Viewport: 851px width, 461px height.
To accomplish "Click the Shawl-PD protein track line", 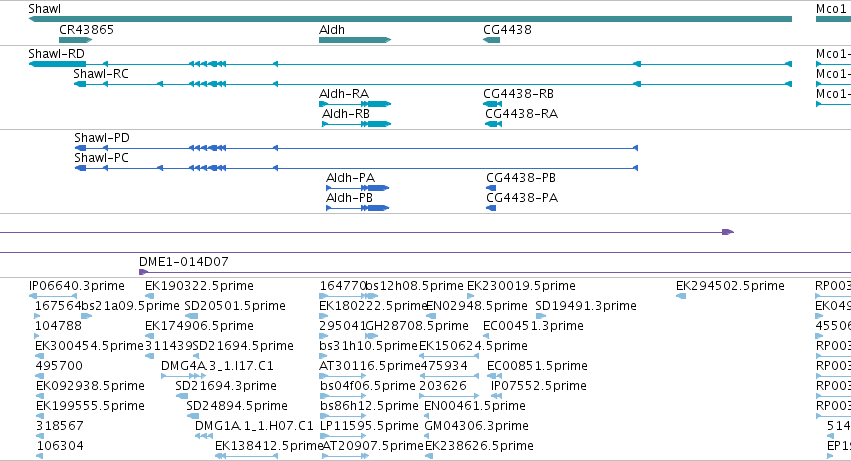I will [x=356, y=148].
